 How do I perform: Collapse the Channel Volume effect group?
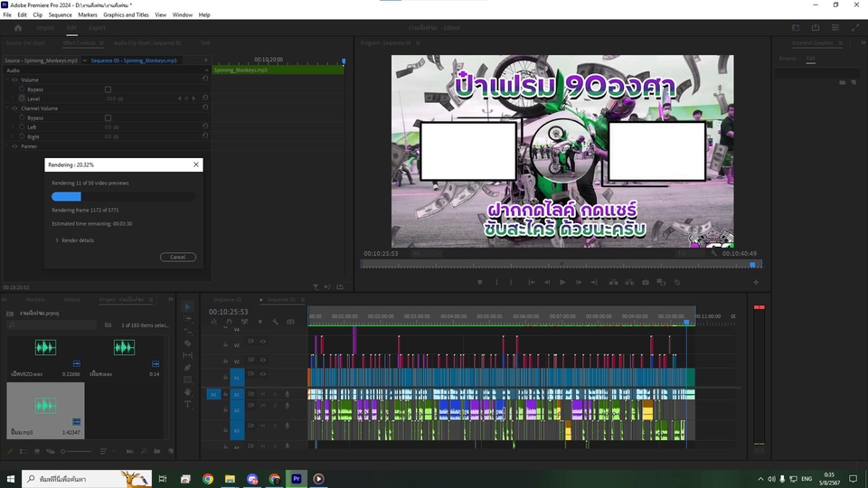(x=7, y=108)
